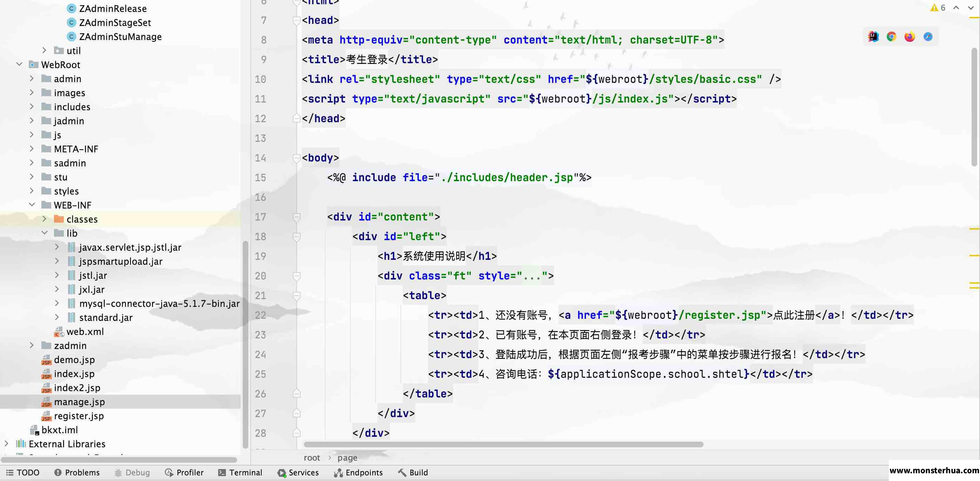Expand jstl.jar archive
980x481 pixels.
pos(57,275)
